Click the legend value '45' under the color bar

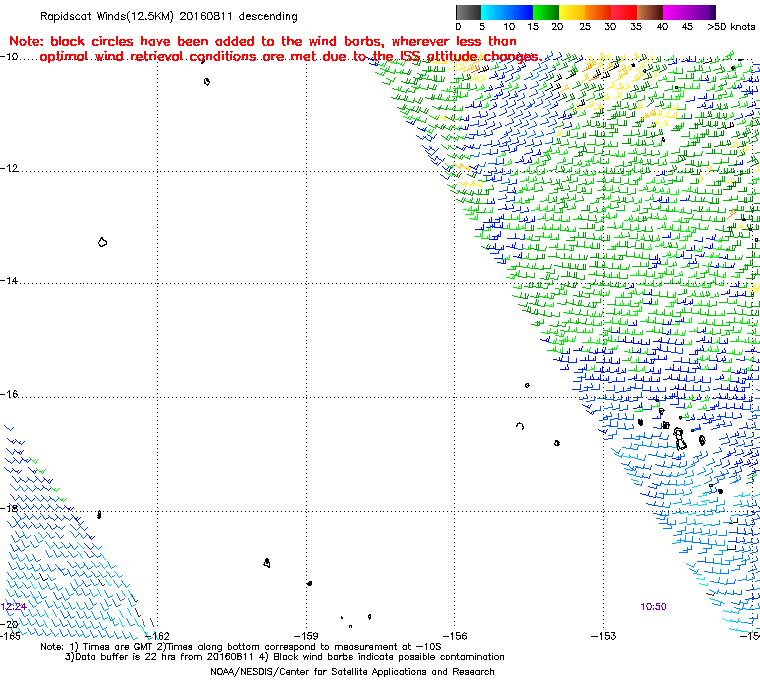pyautogui.click(x=687, y=27)
